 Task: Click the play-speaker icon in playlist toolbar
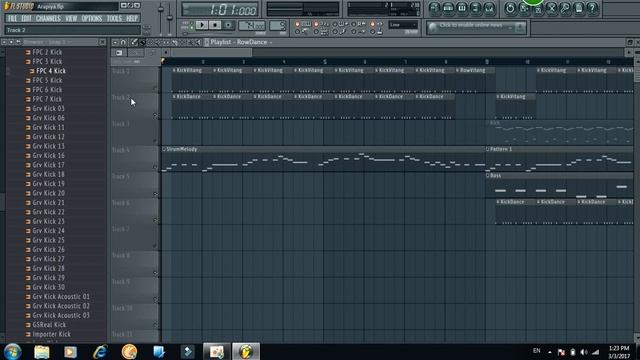point(198,42)
